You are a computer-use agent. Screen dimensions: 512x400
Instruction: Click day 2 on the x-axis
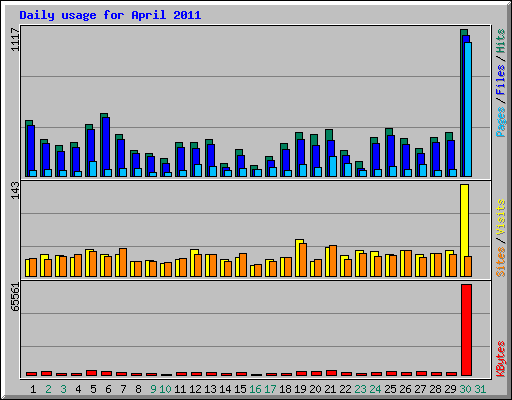click(x=48, y=389)
